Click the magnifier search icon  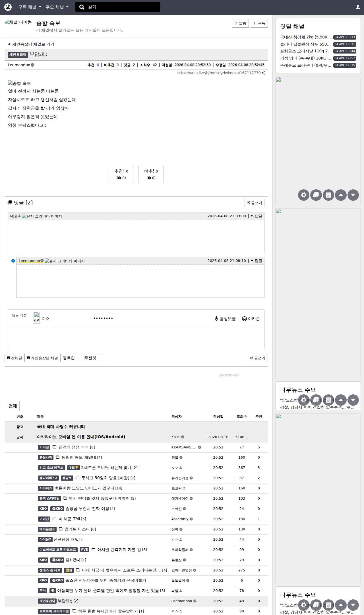(x=82, y=7)
